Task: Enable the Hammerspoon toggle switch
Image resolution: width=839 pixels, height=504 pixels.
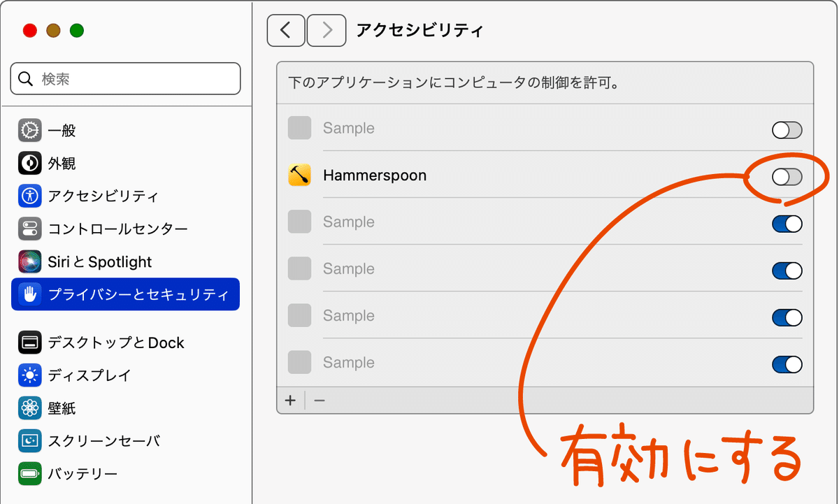Action: (x=787, y=177)
